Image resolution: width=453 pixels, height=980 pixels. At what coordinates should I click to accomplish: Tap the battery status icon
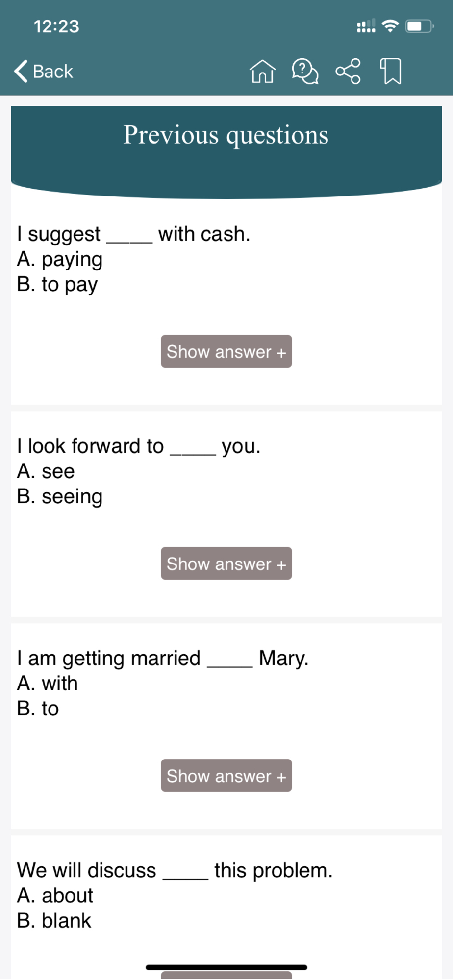point(419,26)
